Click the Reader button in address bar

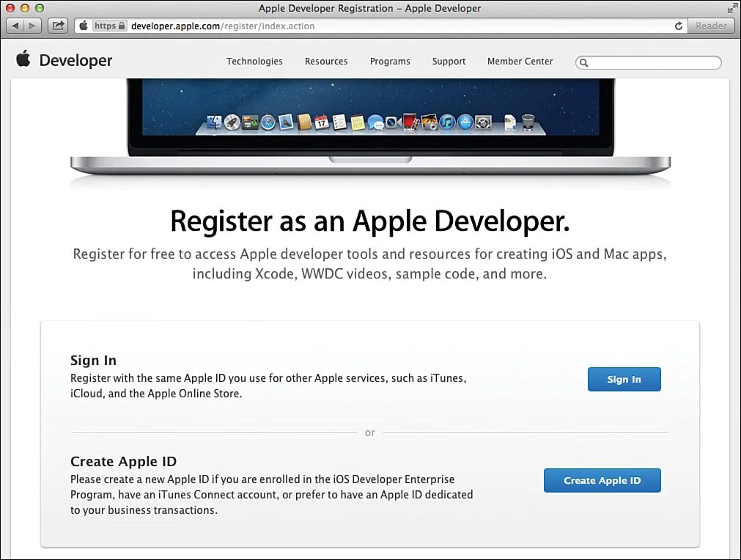(711, 26)
